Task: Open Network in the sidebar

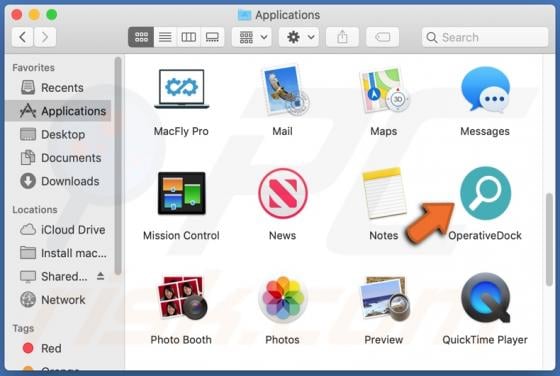Action: tap(58, 300)
